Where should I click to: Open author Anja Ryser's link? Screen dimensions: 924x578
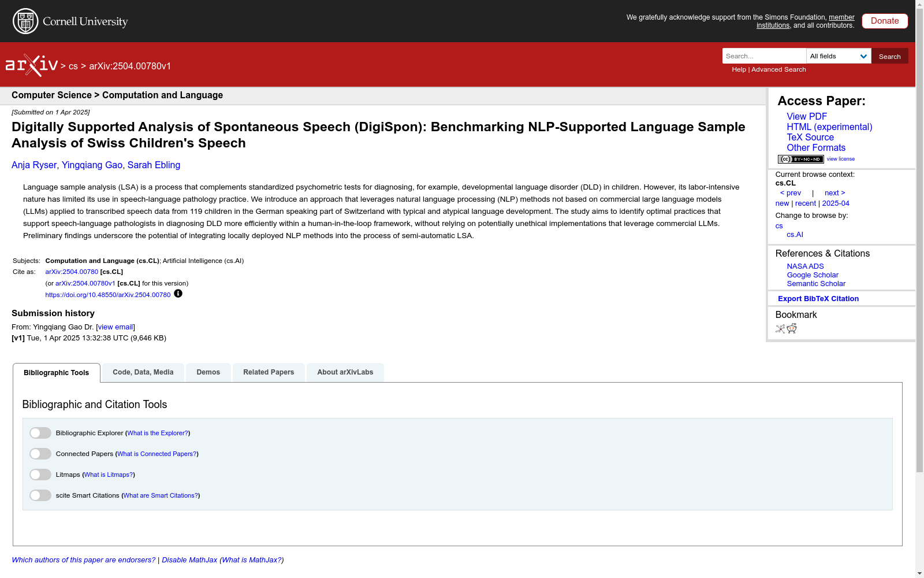34,165
